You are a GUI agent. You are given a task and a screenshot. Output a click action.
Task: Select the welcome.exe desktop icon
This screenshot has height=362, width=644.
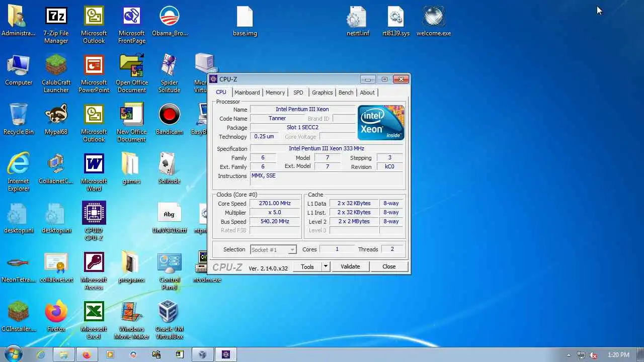pyautogui.click(x=434, y=22)
